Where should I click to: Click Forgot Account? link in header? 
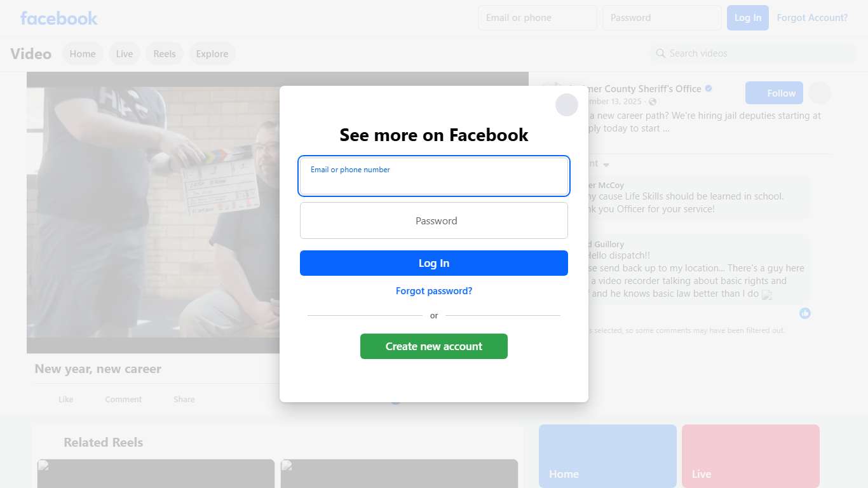tap(812, 18)
